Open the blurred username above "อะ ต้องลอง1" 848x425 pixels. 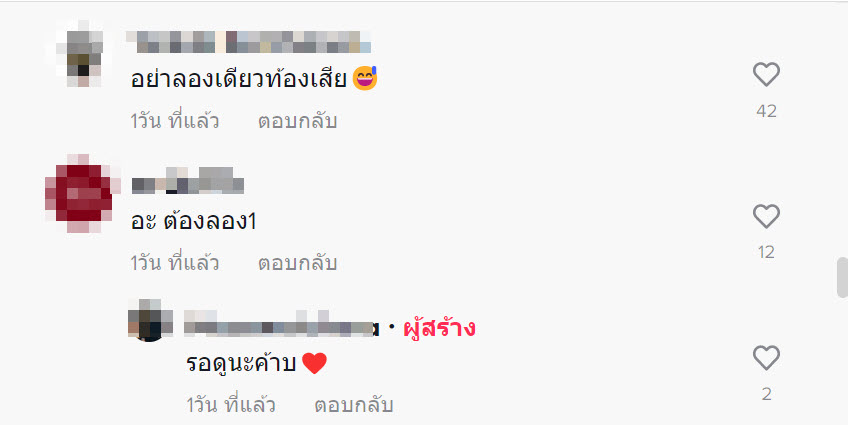(x=188, y=181)
